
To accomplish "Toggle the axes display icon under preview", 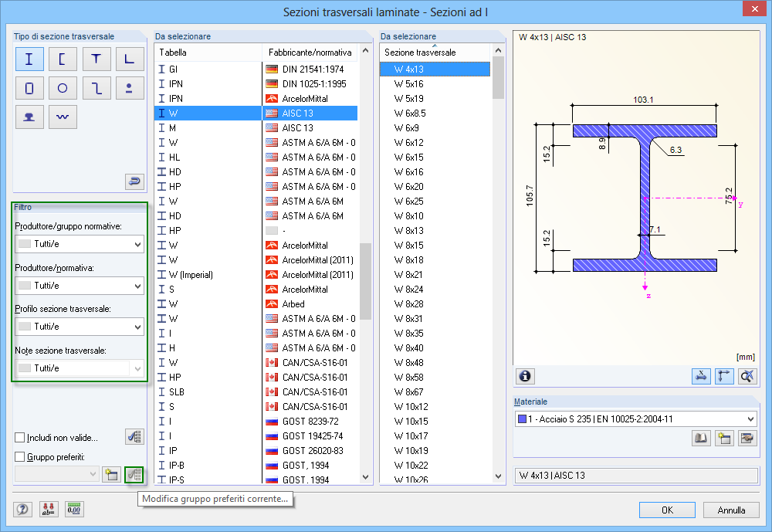I will 724,376.
